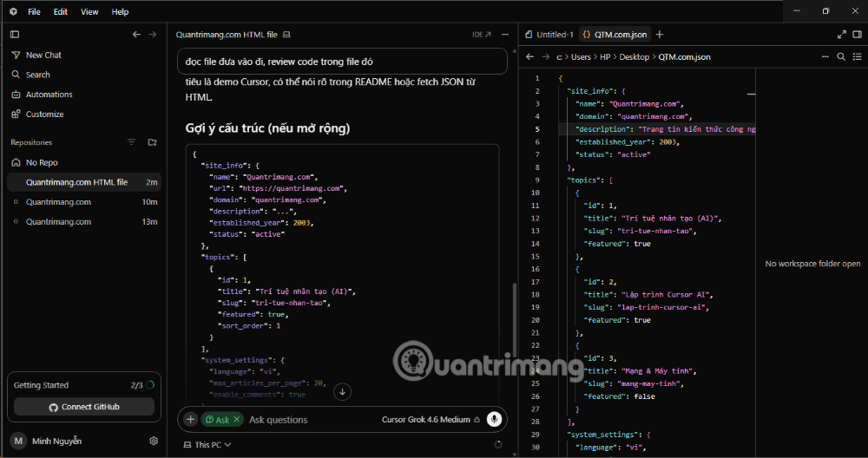Image resolution: width=868 pixels, height=458 pixels.
Task: Click the Repositories section header
Action: tap(31, 142)
